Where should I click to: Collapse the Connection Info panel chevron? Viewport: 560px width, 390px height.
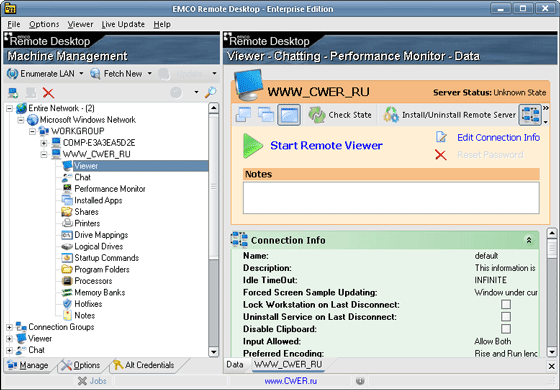(529, 240)
